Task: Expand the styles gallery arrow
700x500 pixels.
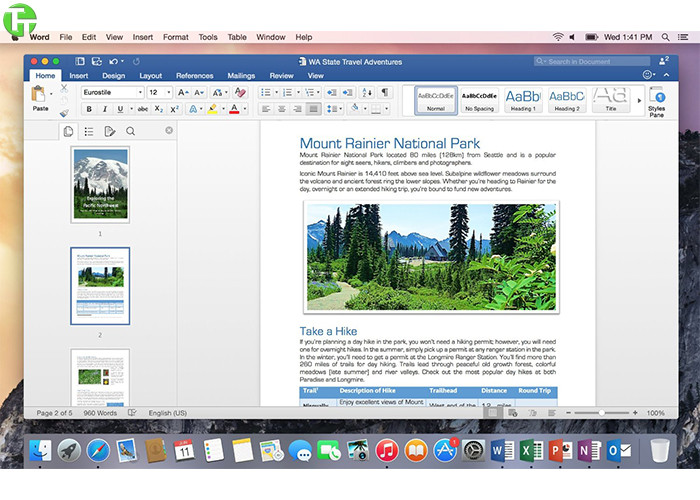Action: click(x=638, y=100)
